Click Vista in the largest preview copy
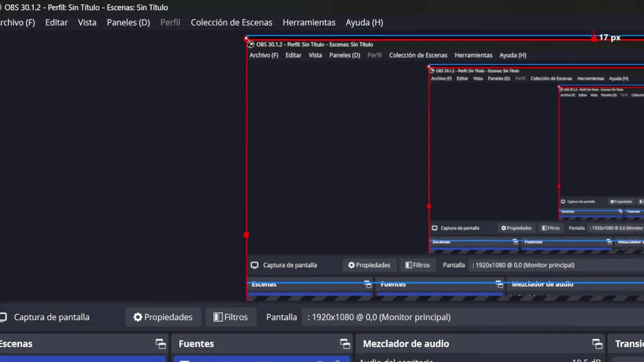 pyautogui.click(x=315, y=55)
